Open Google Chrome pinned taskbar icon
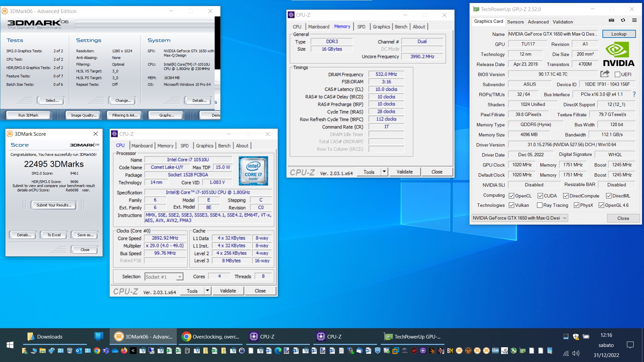The image size is (644, 362). (97, 351)
